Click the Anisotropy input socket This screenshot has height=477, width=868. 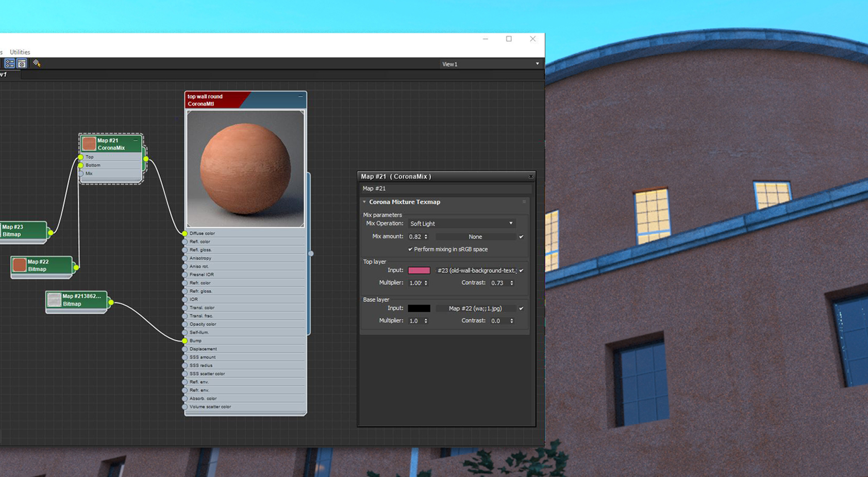[185, 258]
